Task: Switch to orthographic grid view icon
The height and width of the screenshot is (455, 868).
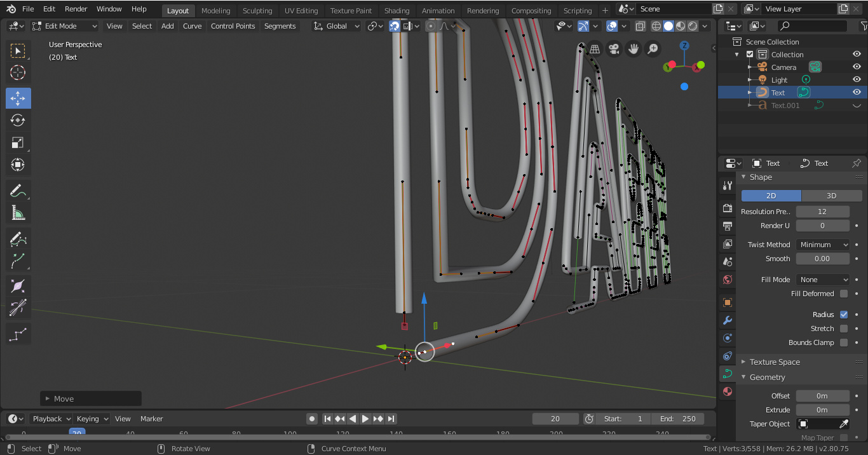Action: (x=595, y=49)
